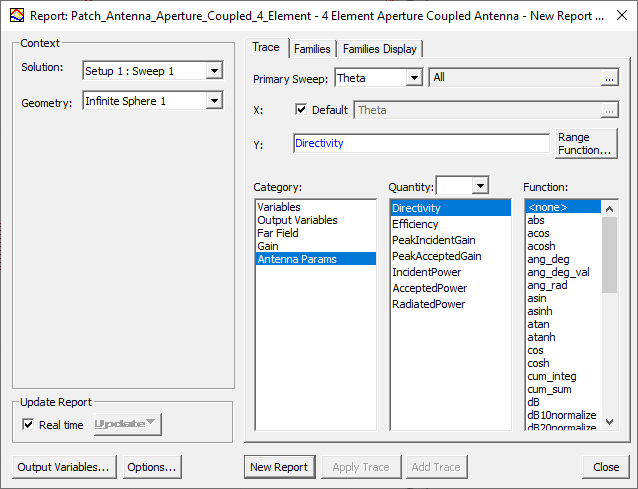Select Antenna Params category

pyautogui.click(x=316, y=259)
